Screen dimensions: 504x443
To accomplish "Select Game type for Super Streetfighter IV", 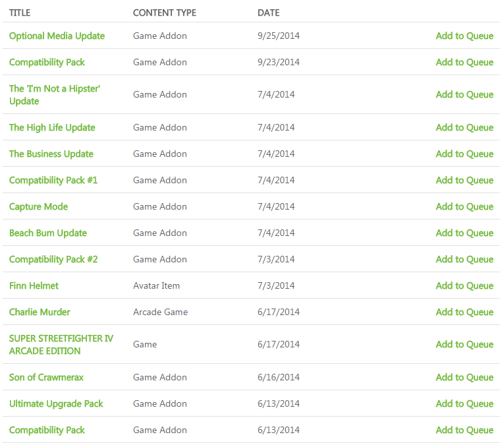I will 145,345.
